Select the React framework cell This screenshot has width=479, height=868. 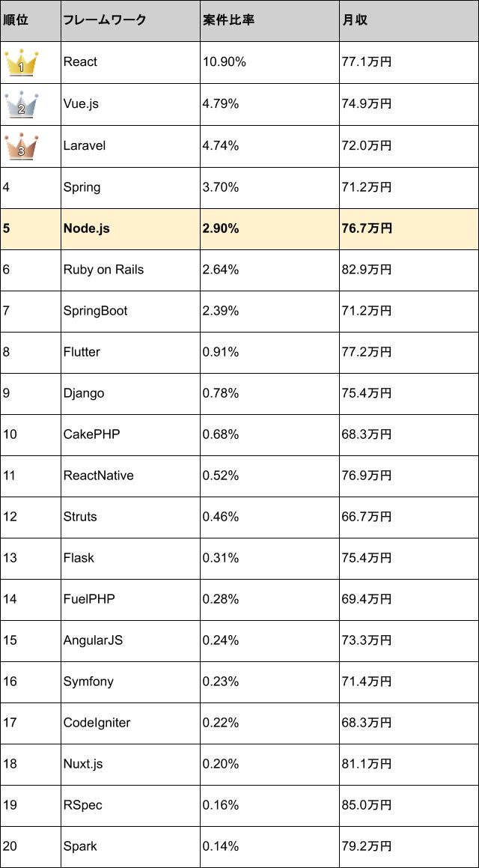click(x=80, y=62)
